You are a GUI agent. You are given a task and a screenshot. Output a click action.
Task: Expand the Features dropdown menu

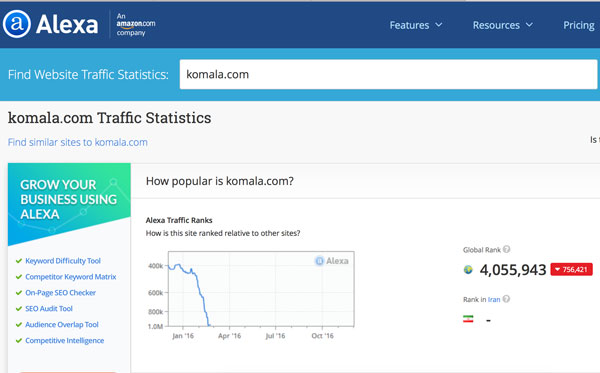[x=416, y=25]
